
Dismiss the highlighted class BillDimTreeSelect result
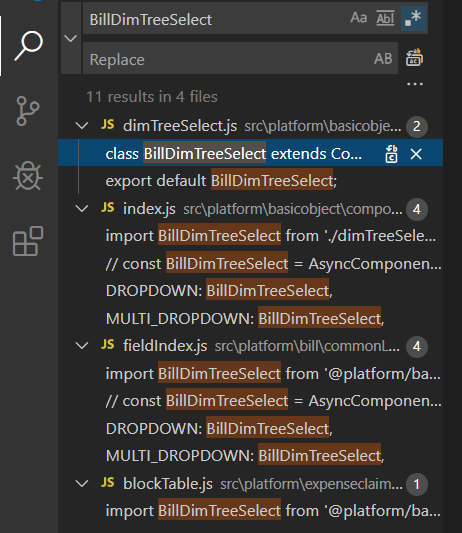pos(416,154)
